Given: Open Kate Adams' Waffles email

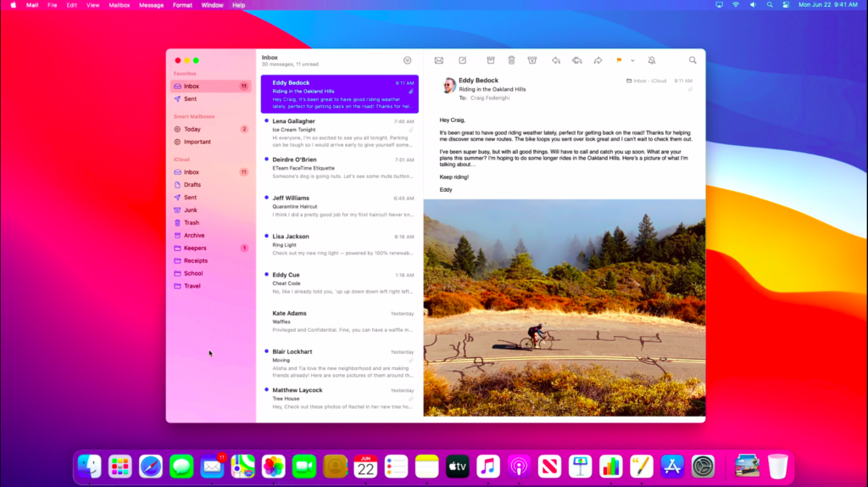Looking at the screenshot, I should pos(339,324).
